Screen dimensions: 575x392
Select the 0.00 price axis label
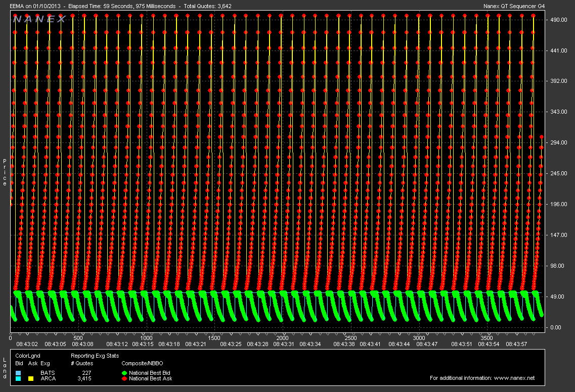[556, 327]
